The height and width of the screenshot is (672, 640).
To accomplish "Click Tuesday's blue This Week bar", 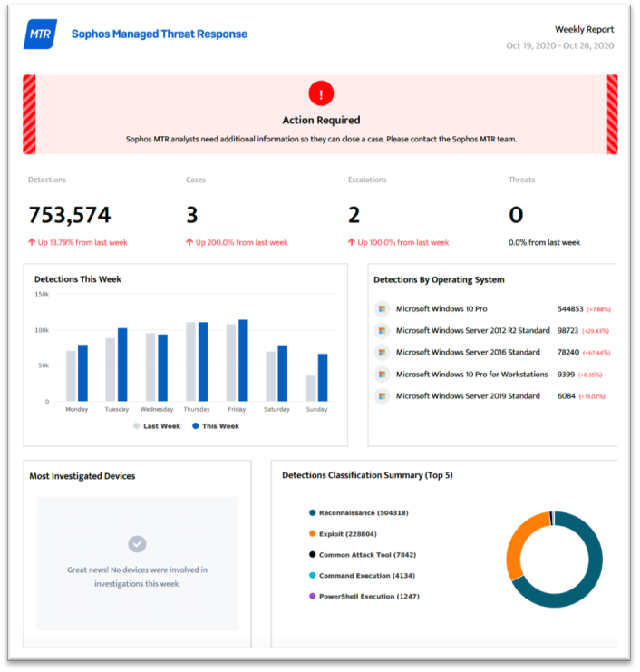I will 122,365.
